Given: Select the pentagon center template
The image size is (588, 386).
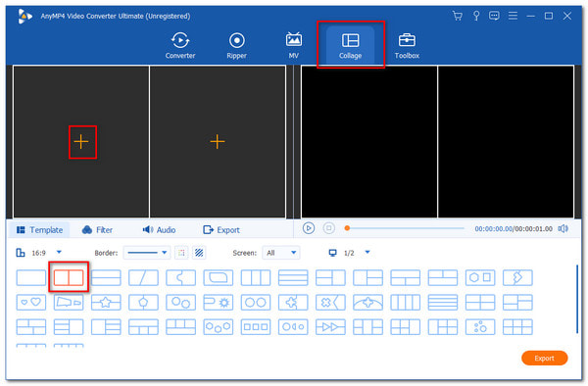Looking at the screenshot, I should pos(143,302).
